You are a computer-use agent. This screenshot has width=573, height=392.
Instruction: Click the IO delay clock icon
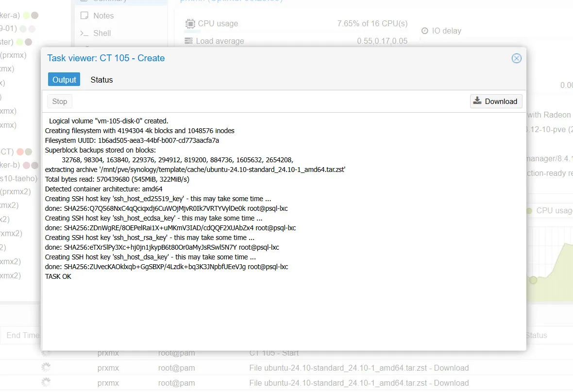(x=424, y=31)
